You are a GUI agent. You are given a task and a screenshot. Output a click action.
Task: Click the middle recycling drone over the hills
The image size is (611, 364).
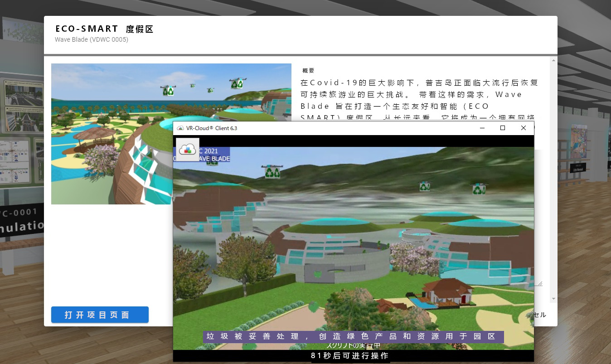pos(425,186)
